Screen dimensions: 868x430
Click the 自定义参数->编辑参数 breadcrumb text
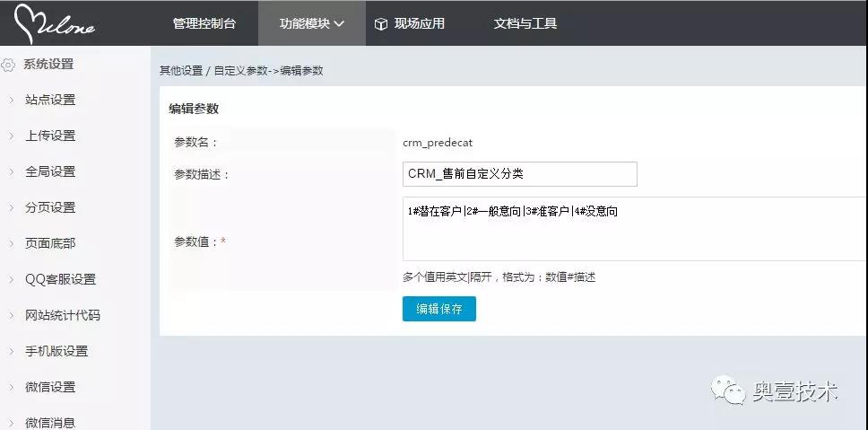(268, 71)
